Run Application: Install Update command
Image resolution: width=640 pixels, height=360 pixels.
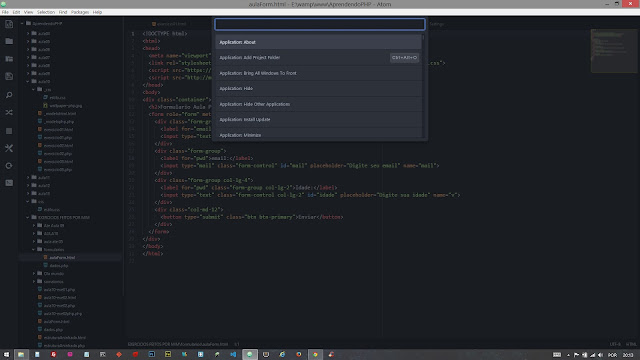pos(318,120)
